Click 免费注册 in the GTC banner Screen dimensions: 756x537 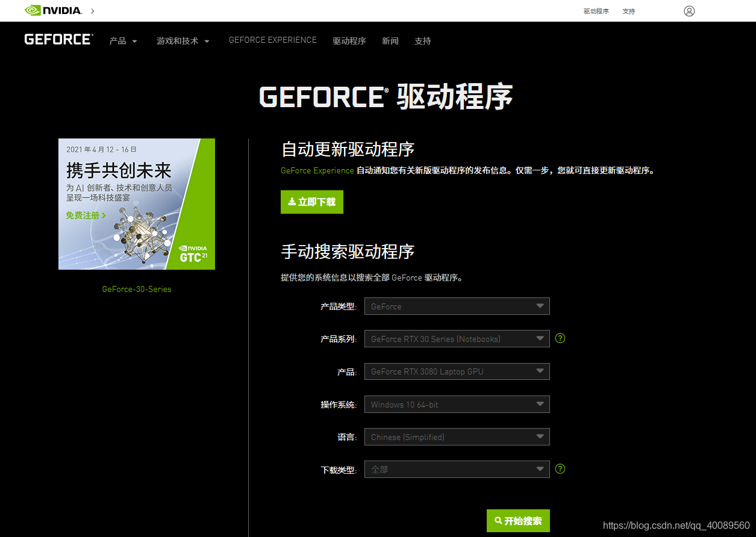pyautogui.click(x=86, y=215)
